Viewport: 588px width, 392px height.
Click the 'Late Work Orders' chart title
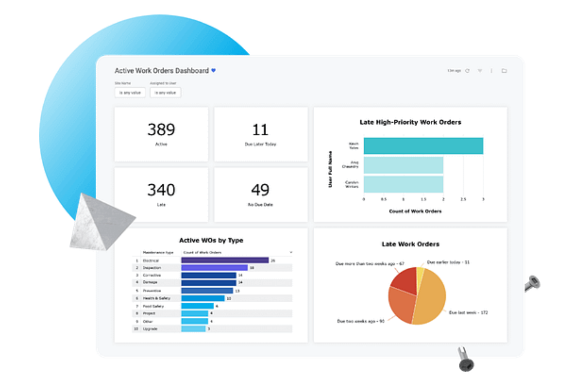410,244
